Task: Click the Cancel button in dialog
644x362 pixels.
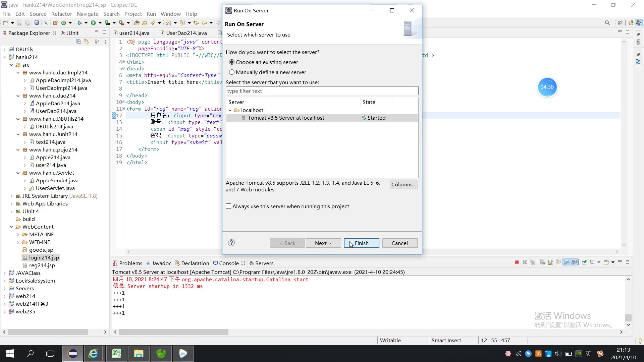Action: [400, 243]
